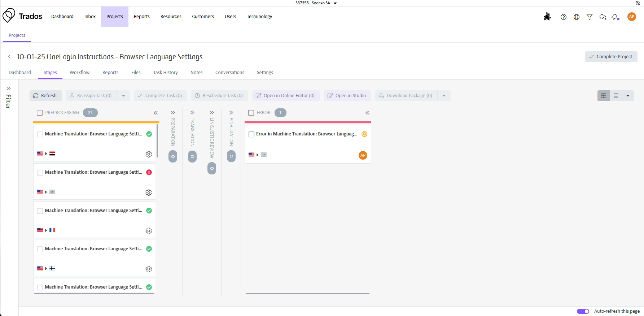The height and width of the screenshot is (316, 644).
Task: Switch to list view layout icon
Action: pyautogui.click(x=616, y=96)
